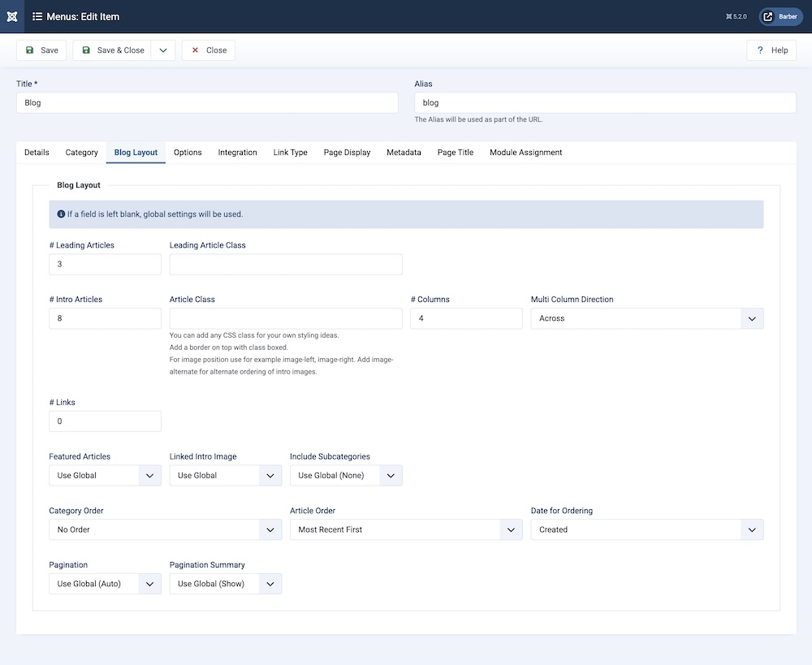Open the Page Display tab
Screen dimensions: 812x665
(347, 153)
